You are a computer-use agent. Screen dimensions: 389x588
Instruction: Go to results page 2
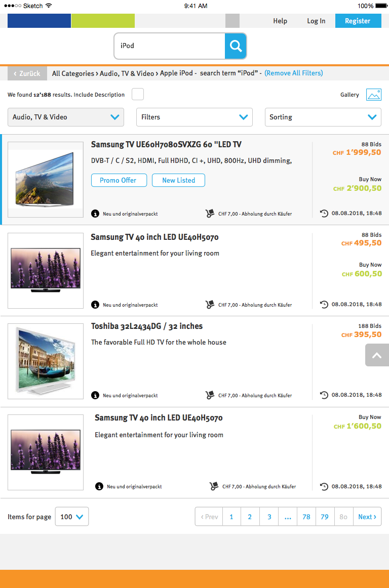250,517
